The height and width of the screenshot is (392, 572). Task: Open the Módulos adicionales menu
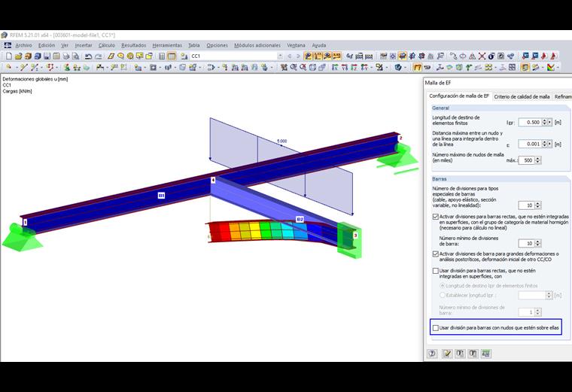[x=257, y=45]
